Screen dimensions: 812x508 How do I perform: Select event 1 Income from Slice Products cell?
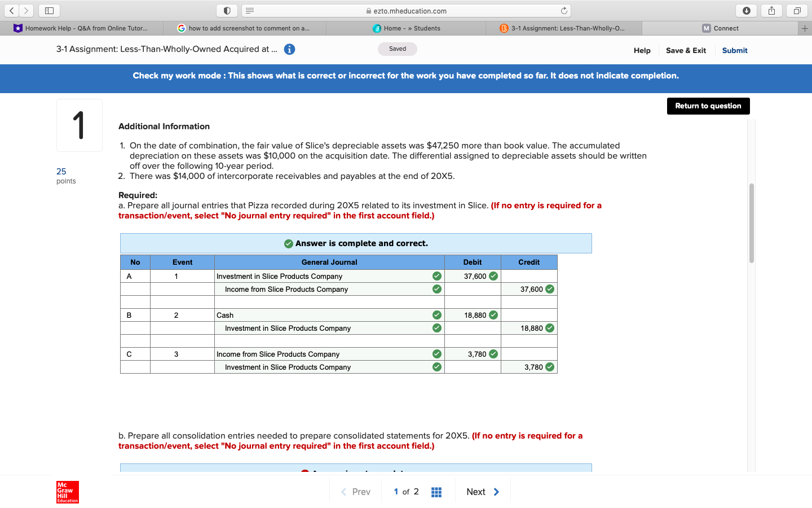coord(329,289)
